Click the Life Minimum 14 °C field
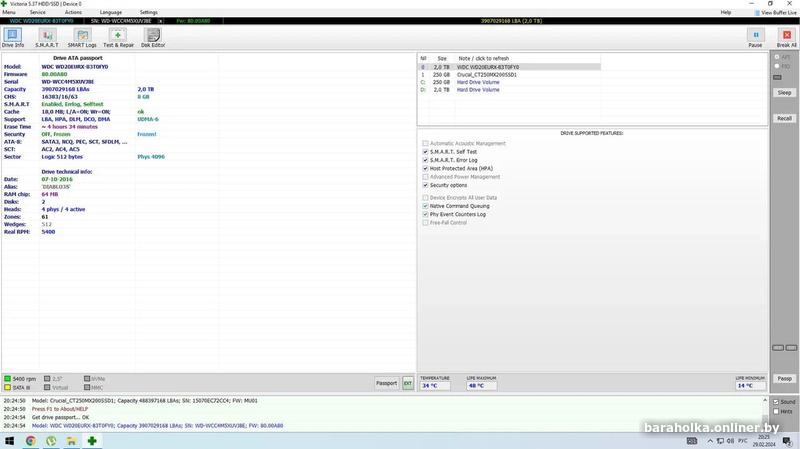800x449 pixels. click(x=750, y=386)
